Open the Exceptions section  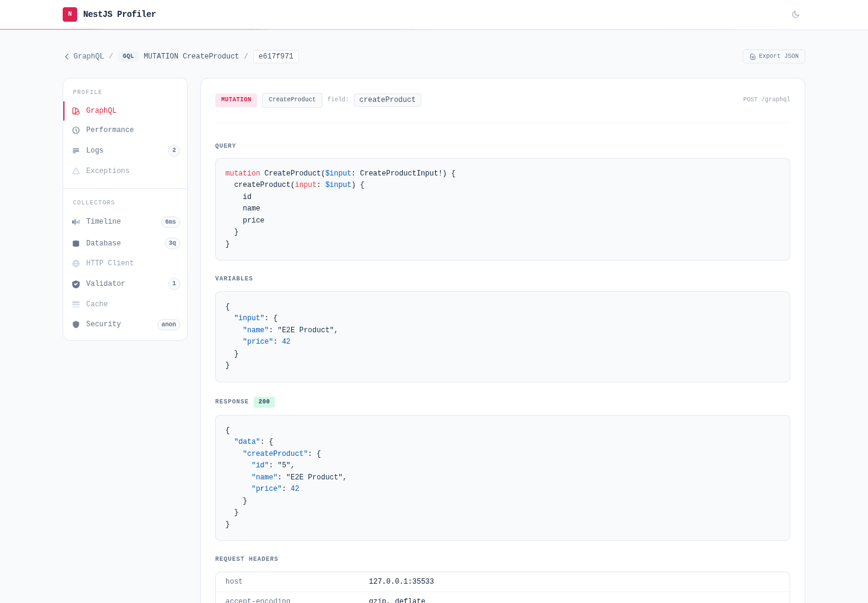pyautogui.click(x=125, y=171)
